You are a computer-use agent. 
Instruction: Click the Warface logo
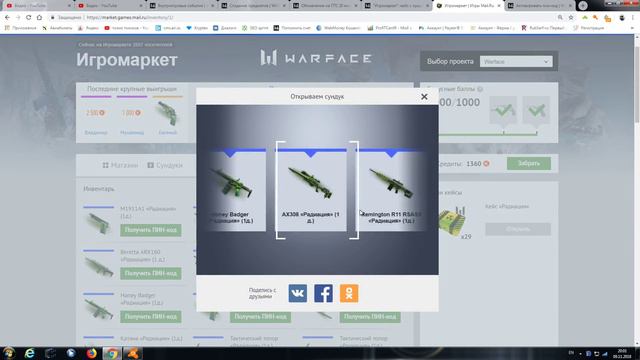point(316,58)
